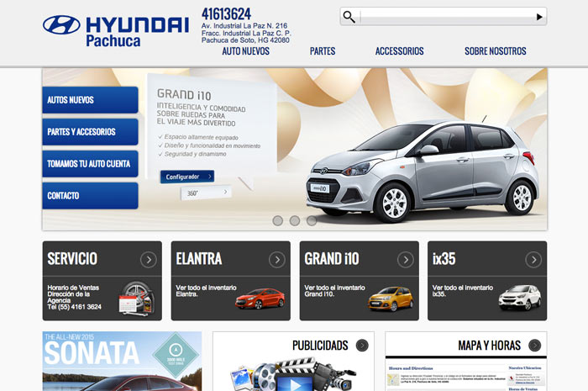Click 'Horario de Ventas' service text
Viewport: 588px width, 391px height.
73,288
